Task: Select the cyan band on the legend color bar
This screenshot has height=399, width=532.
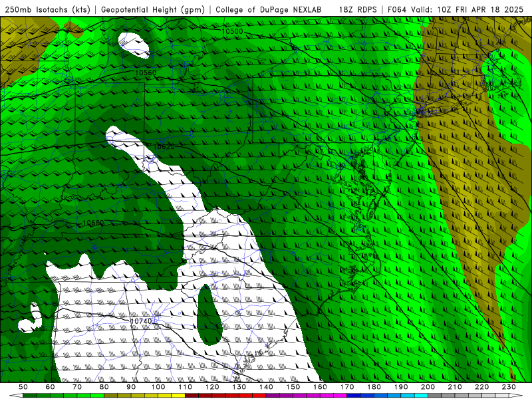Action: click(421, 395)
